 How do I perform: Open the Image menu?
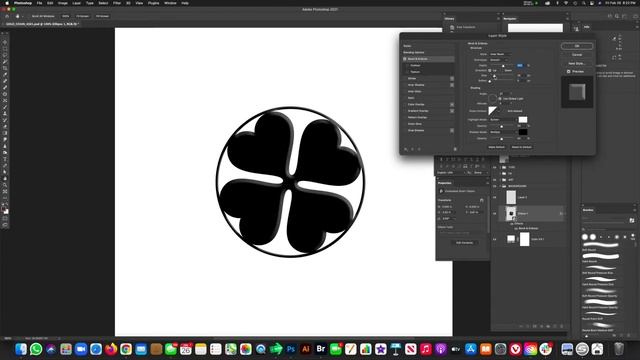[x=62, y=3]
